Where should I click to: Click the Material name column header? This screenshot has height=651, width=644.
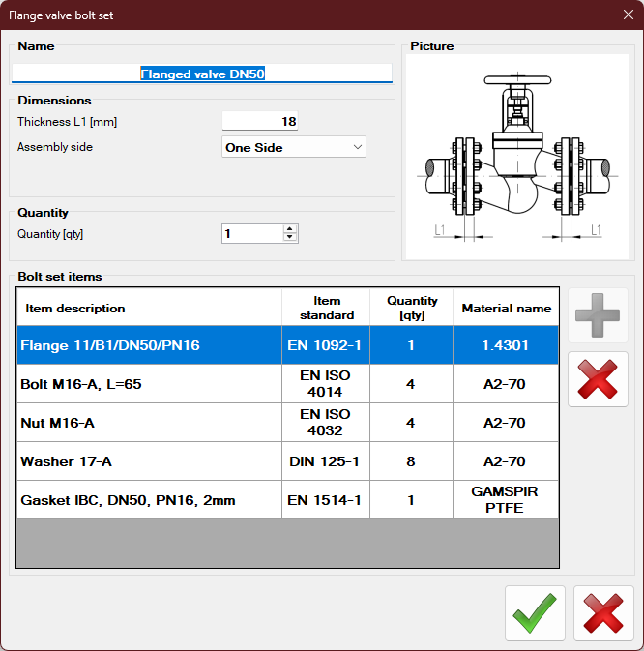[x=506, y=308]
